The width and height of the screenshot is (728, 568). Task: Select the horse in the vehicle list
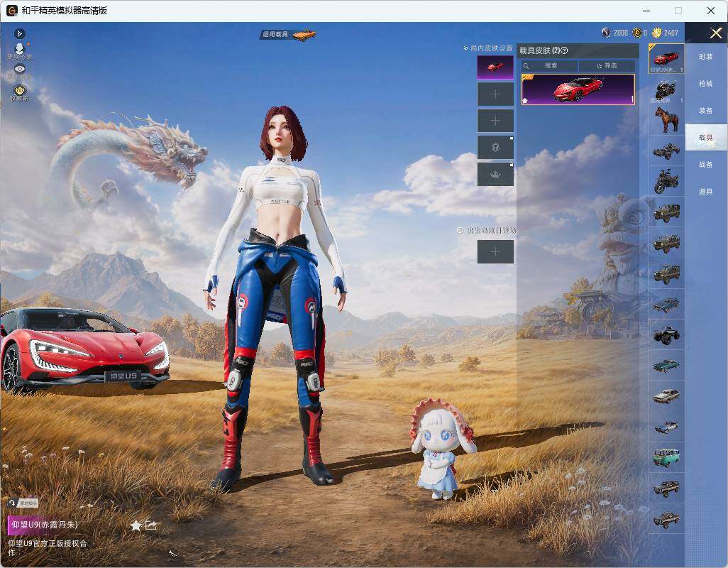(x=666, y=120)
